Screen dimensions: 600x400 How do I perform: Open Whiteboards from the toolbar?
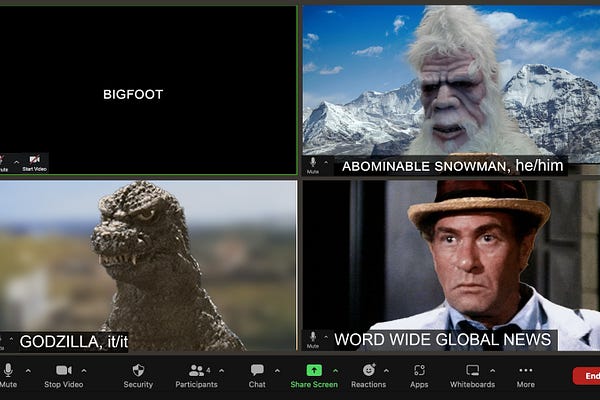472,376
